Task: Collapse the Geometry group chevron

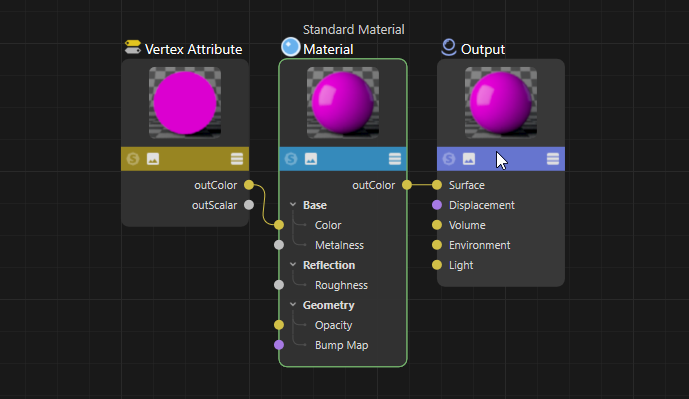Action: click(293, 305)
